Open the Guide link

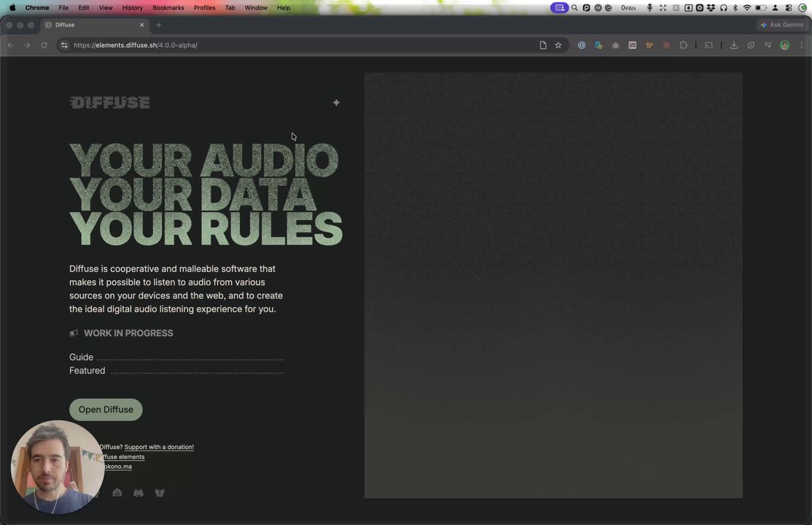pos(82,357)
